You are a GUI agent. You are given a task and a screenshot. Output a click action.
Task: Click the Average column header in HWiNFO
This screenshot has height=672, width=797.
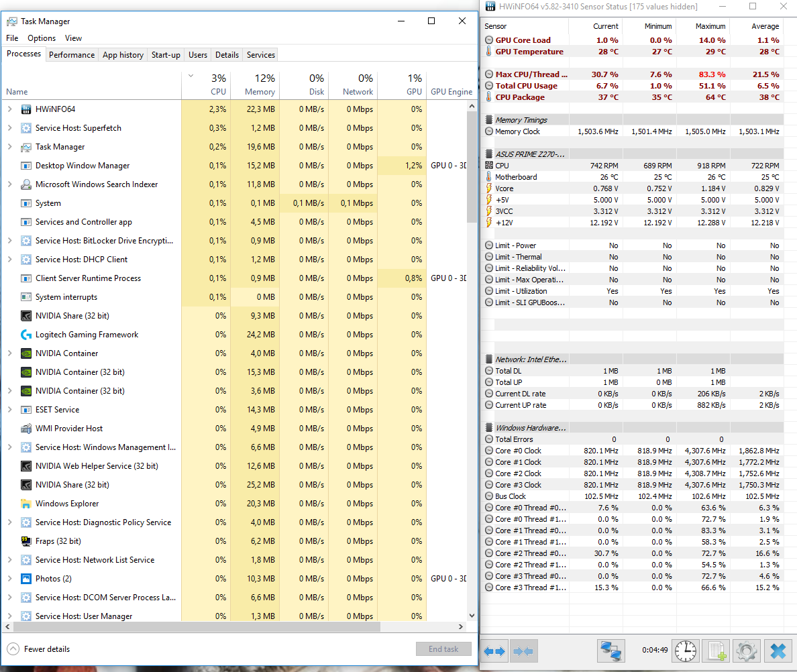[x=757, y=26]
